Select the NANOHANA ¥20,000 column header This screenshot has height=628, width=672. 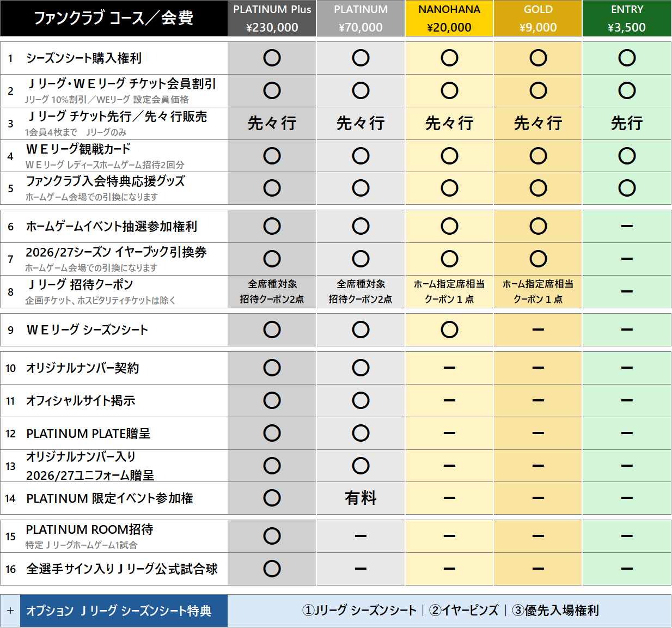pyautogui.click(x=449, y=19)
